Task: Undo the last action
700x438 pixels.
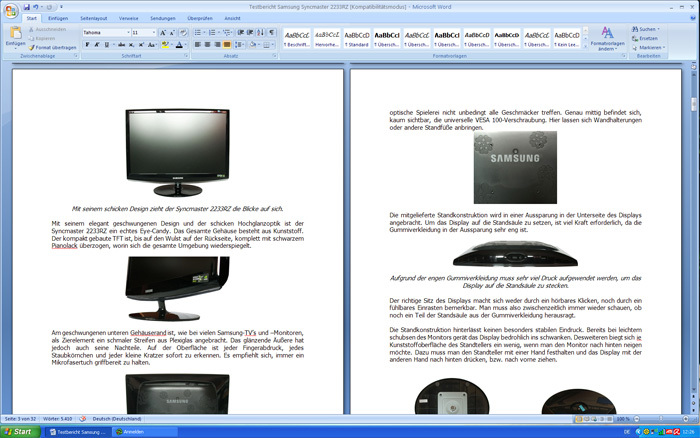Action: pos(36,7)
